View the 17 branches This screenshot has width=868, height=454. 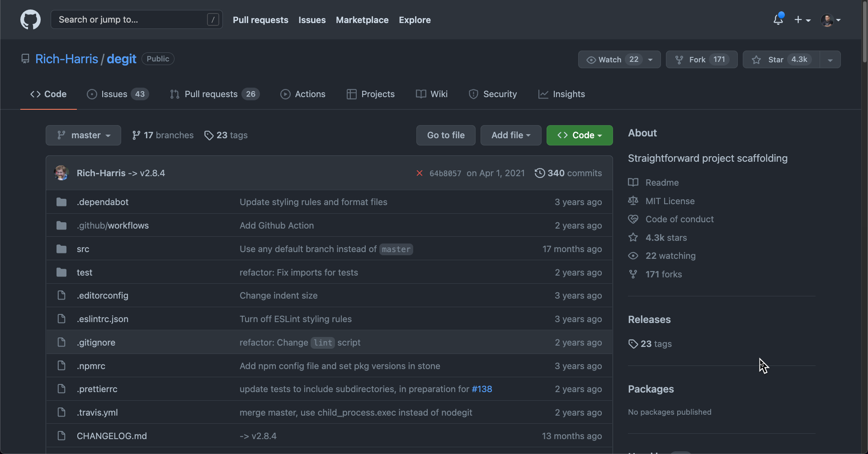[163, 135]
